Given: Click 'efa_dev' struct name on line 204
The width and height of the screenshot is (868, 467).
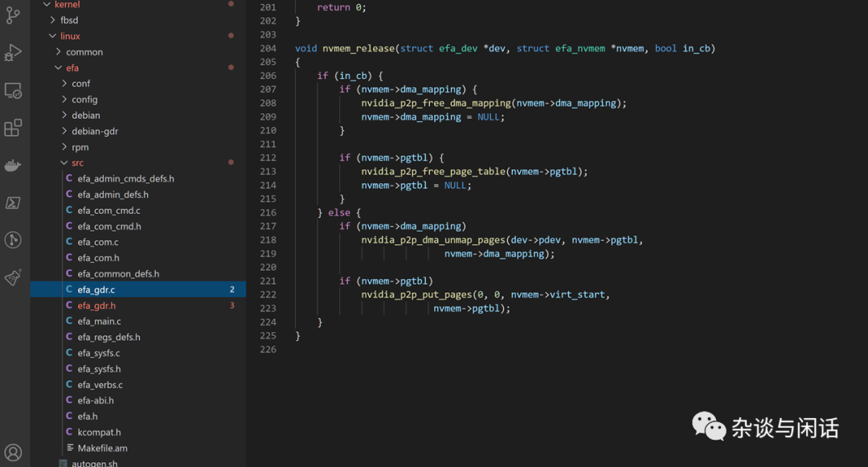Looking at the screenshot, I should pos(458,49).
